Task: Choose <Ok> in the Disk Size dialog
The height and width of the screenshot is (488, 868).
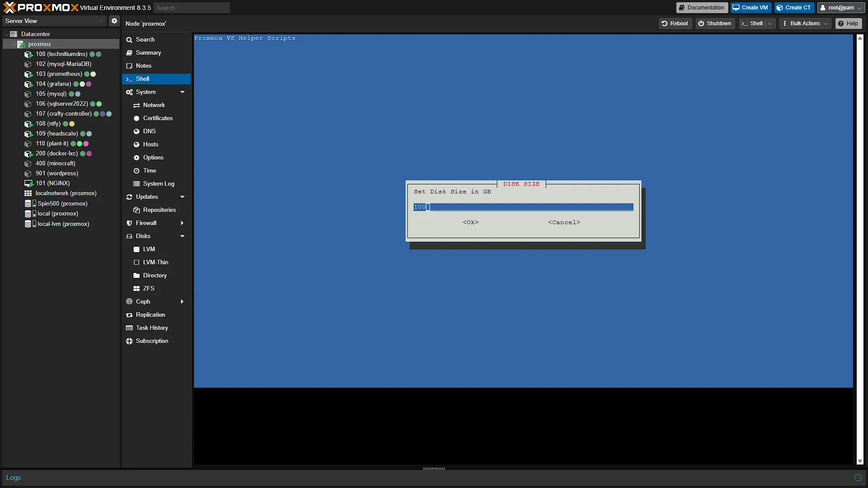Action: (471, 222)
